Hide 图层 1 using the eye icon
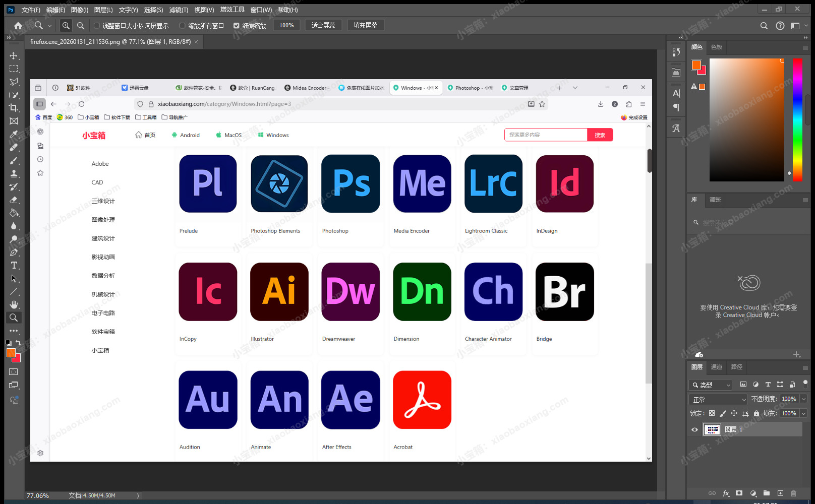 (x=694, y=429)
